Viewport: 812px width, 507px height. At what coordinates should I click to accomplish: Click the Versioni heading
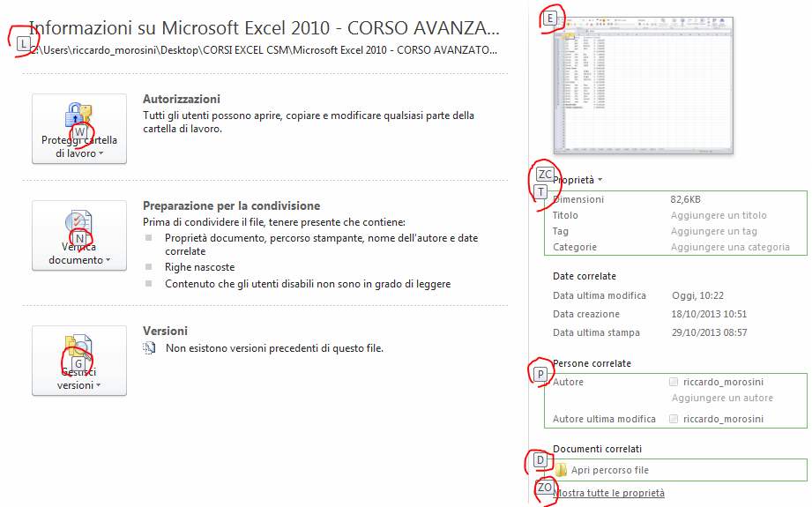pyautogui.click(x=165, y=331)
